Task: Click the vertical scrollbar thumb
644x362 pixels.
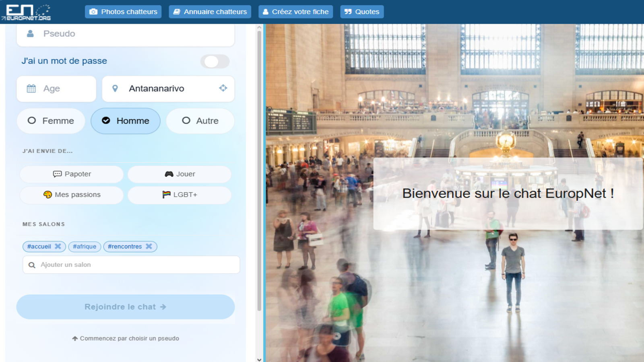Action: tap(259, 171)
